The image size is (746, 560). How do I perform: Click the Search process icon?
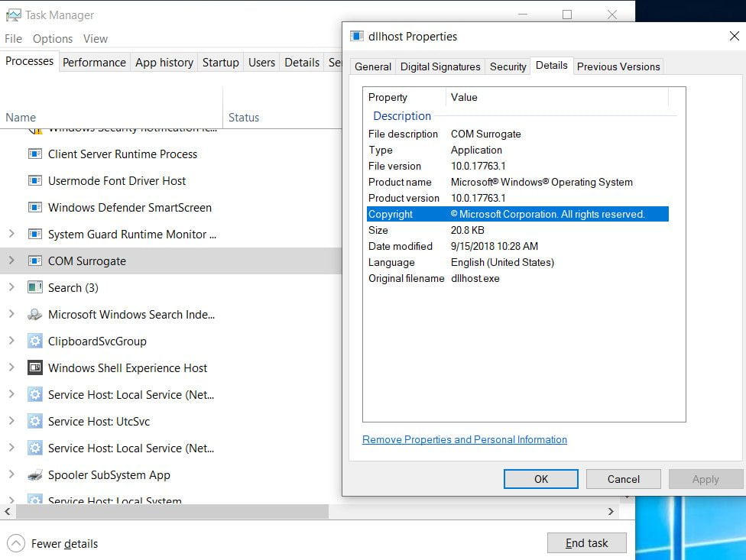click(x=34, y=287)
